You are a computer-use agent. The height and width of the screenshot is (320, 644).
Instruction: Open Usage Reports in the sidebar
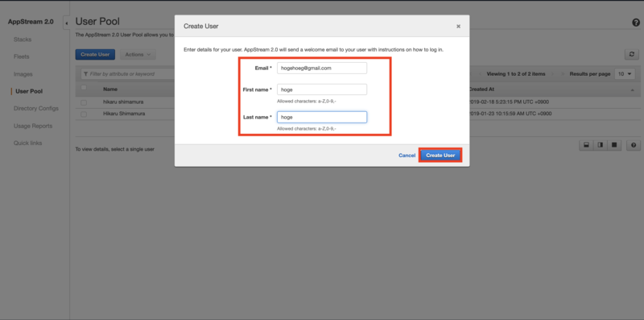(x=34, y=126)
